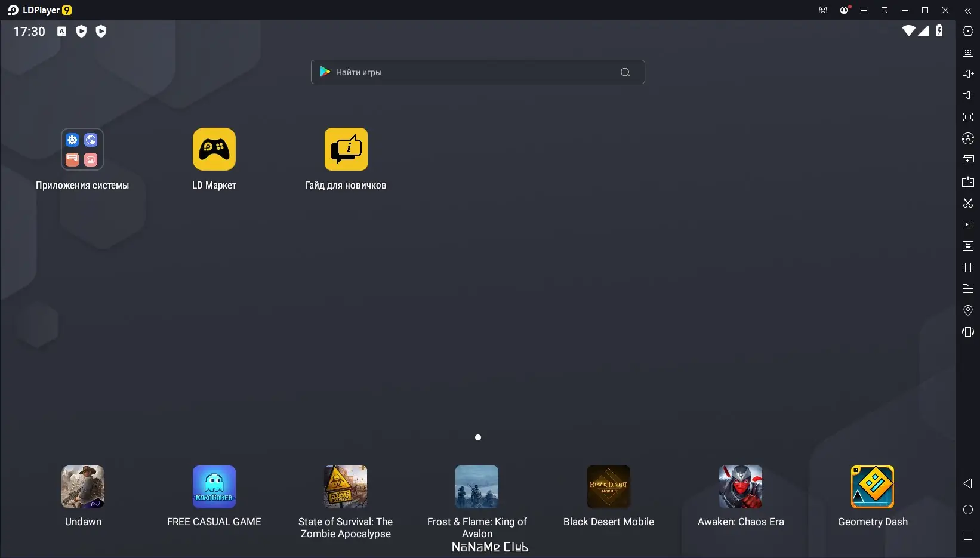Open gamepad icon in title bar
Image resolution: width=980 pixels, height=558 pixels.
823,10
